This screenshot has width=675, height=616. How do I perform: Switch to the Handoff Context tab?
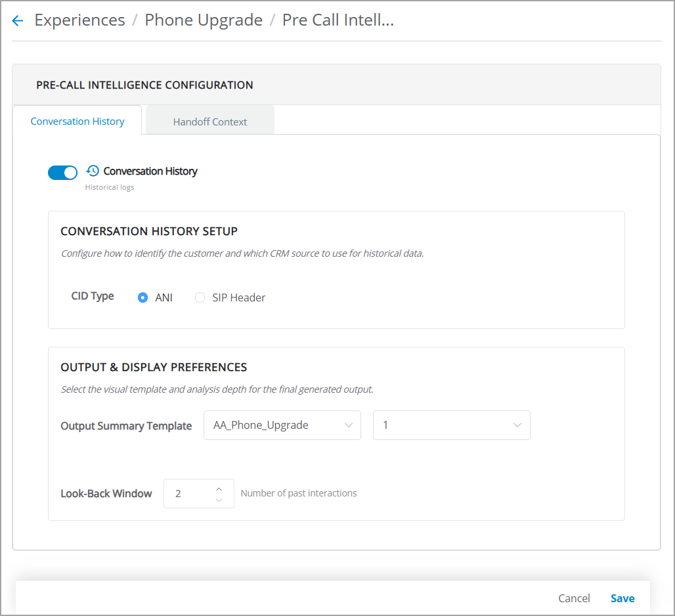210,122
